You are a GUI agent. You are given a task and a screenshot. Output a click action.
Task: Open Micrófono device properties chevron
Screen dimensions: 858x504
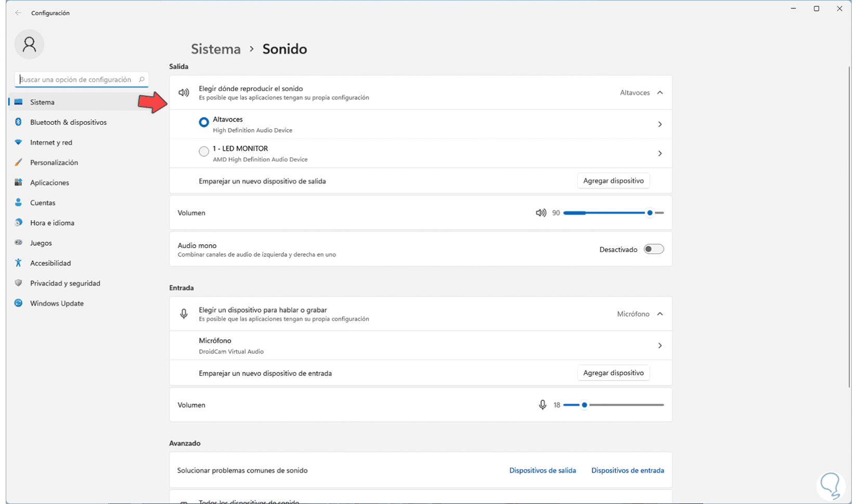point(660,346)
